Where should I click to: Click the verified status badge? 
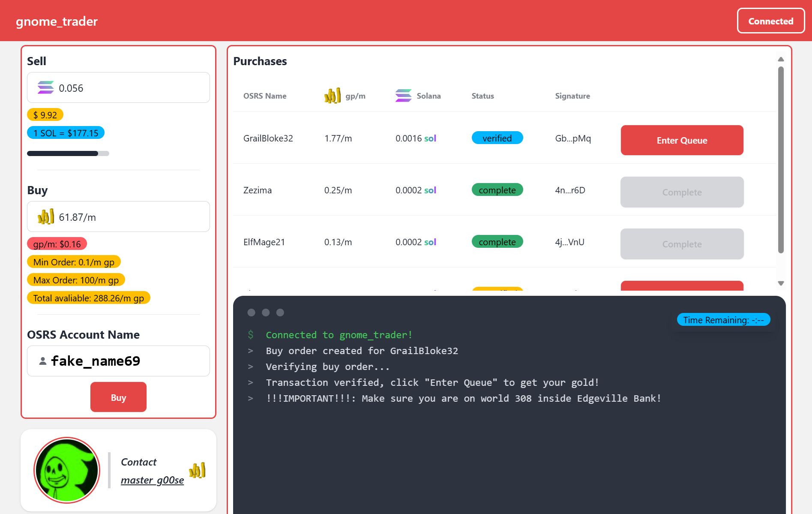(x=497, y=138)
